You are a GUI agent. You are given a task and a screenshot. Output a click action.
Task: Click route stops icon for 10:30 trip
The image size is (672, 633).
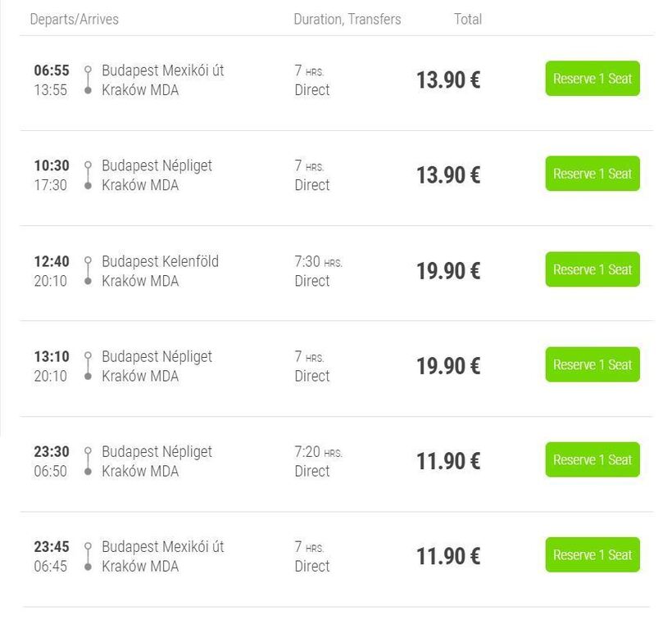pyautogui.click(x=88, y=175)
